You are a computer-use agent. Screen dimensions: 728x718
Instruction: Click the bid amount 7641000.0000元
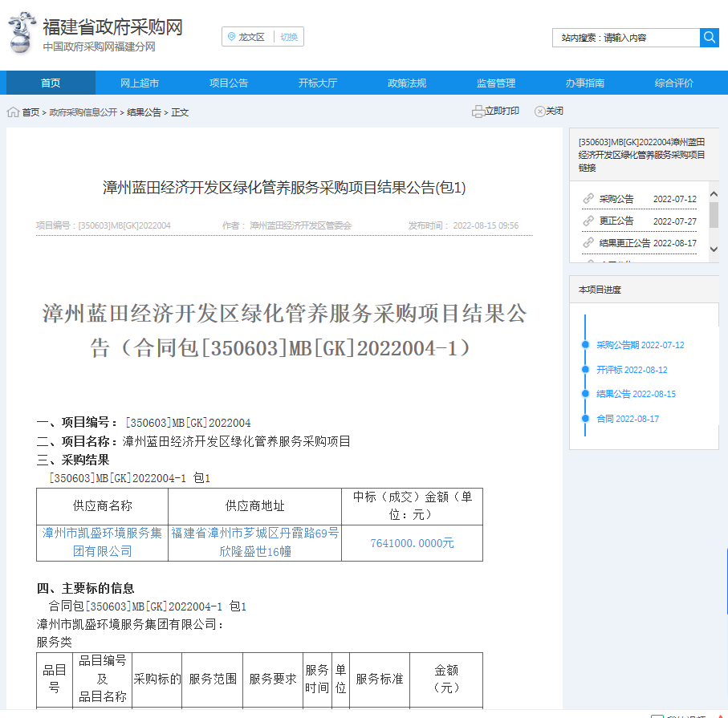click(412, 543)
